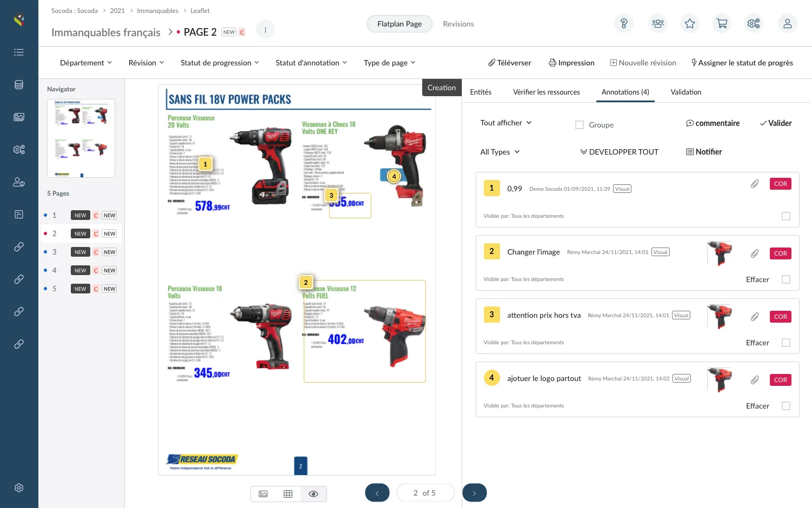Open the image gallery icon in sidebar
Screen dimensions: 812x508
click(19, 117)
